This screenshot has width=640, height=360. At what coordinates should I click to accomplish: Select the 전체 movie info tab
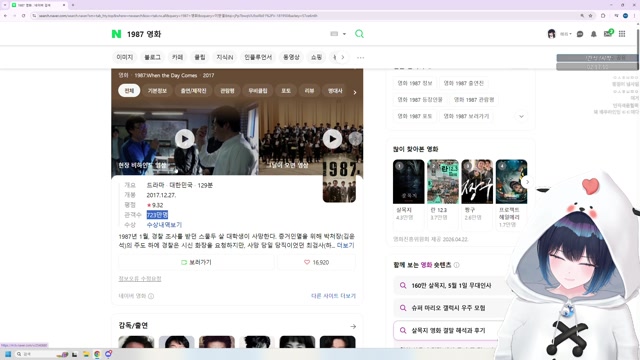pos(129,91)
